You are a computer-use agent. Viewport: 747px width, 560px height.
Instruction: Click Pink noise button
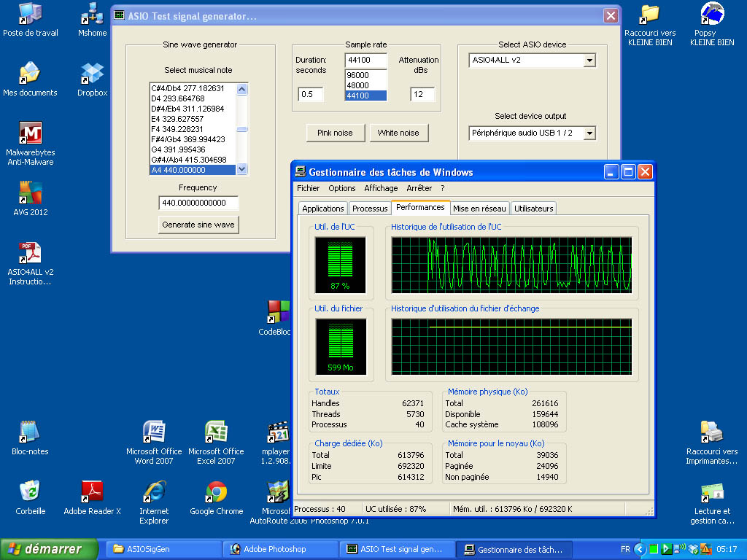pos(335,133)
